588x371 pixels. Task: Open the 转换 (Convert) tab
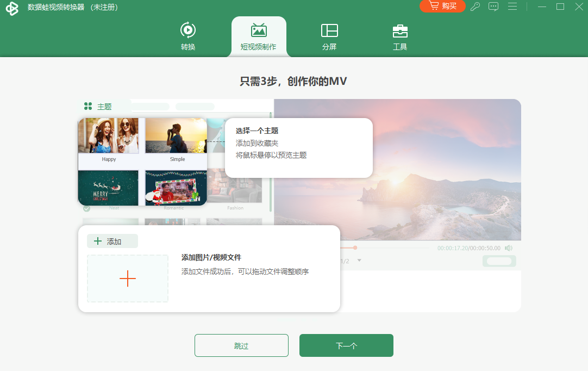click(188, 36)
